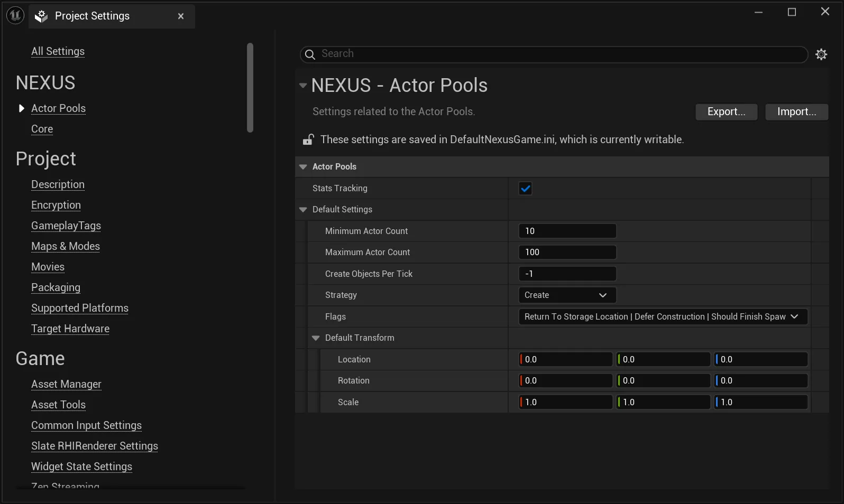Minimize the Project Settings window
Viewport: 844px width, 504px height.
click(758, 12)
